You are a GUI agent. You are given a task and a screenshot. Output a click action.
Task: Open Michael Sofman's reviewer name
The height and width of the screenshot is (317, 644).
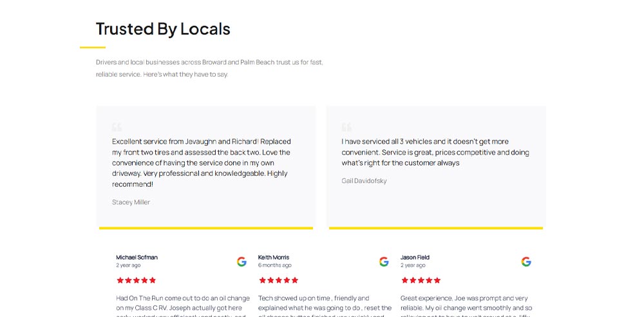coord(137,257)
